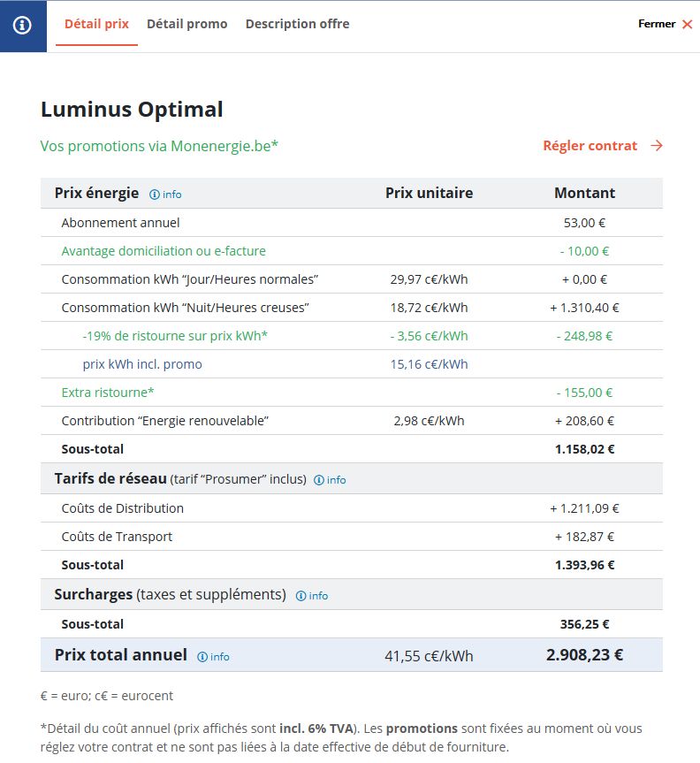Click 'prix kWh incl. promo' label
Viewport: 700px width, 763px height.
tap(142, 364)
